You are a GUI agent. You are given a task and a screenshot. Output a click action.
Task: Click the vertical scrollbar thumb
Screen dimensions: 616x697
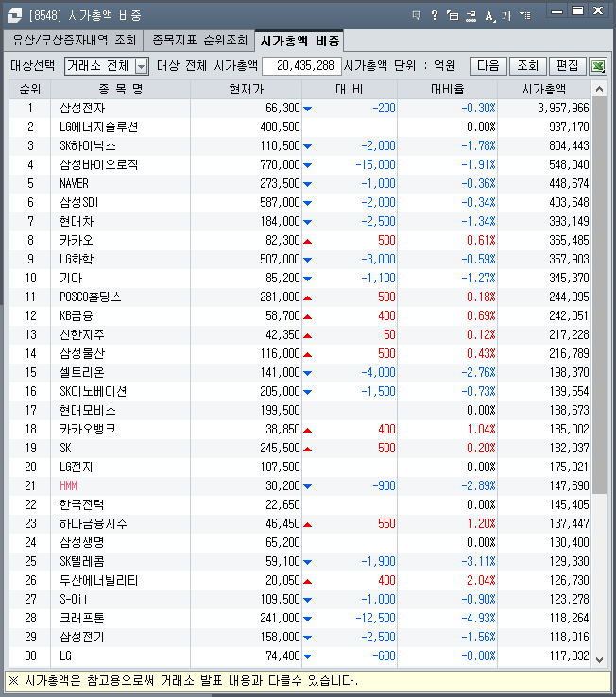(x=599, y=296)
